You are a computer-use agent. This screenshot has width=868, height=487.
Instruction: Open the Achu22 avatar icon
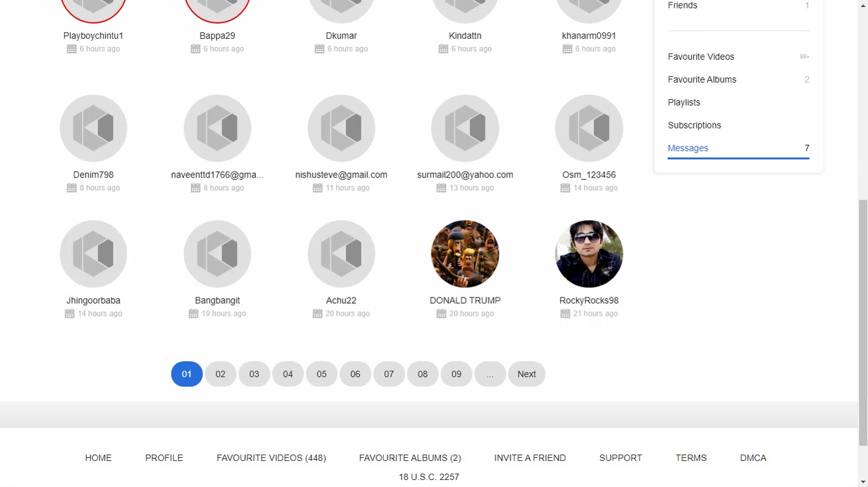(341, 254)
